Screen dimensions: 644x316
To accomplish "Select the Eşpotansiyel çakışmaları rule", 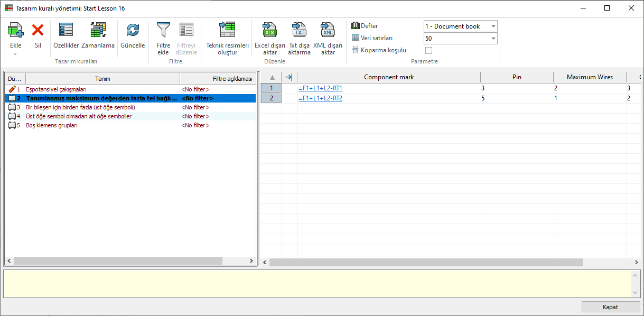I will 56,89.
